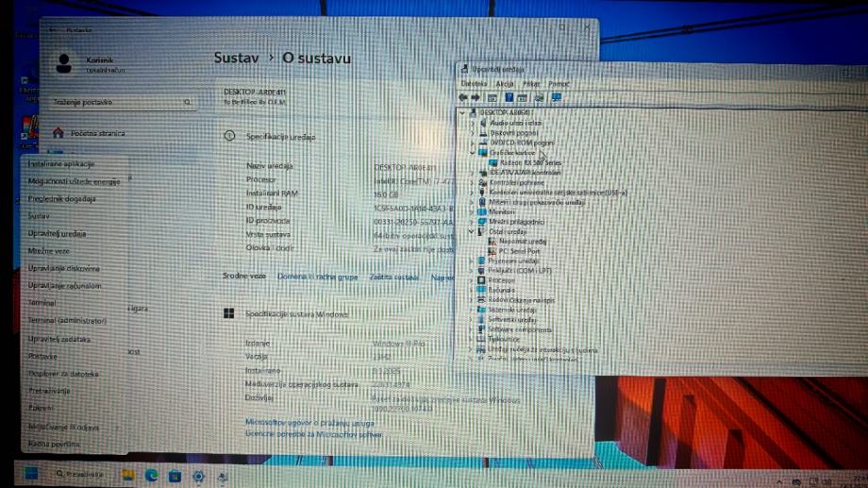Click the Monitori category icon
Image resolution: width=868 pixels, height=488 pixels.
[482, 212]
